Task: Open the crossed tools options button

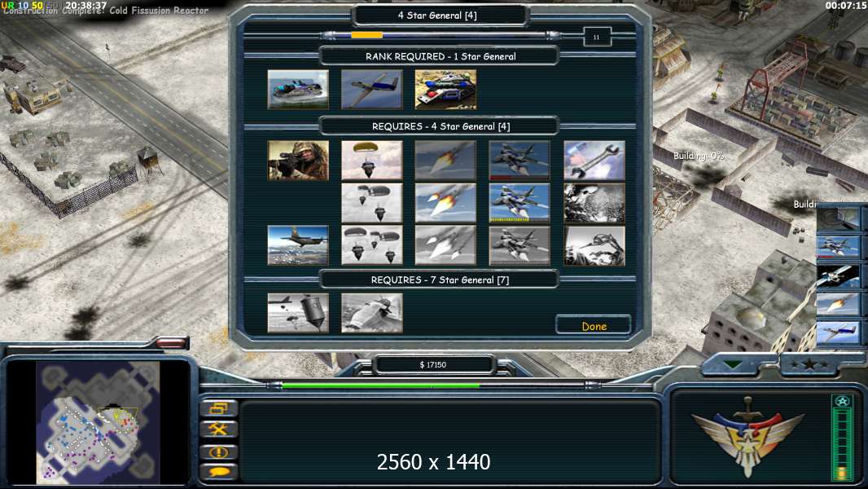Action: coord(219,430)
